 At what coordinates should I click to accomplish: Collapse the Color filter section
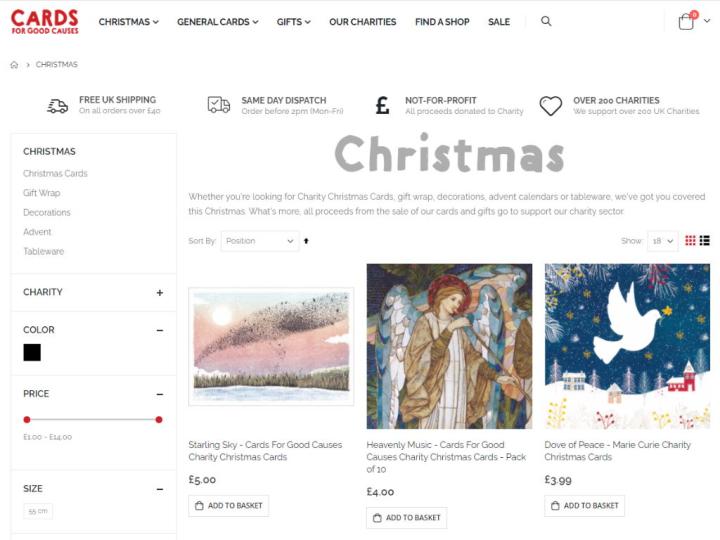[x=159, y=330]
